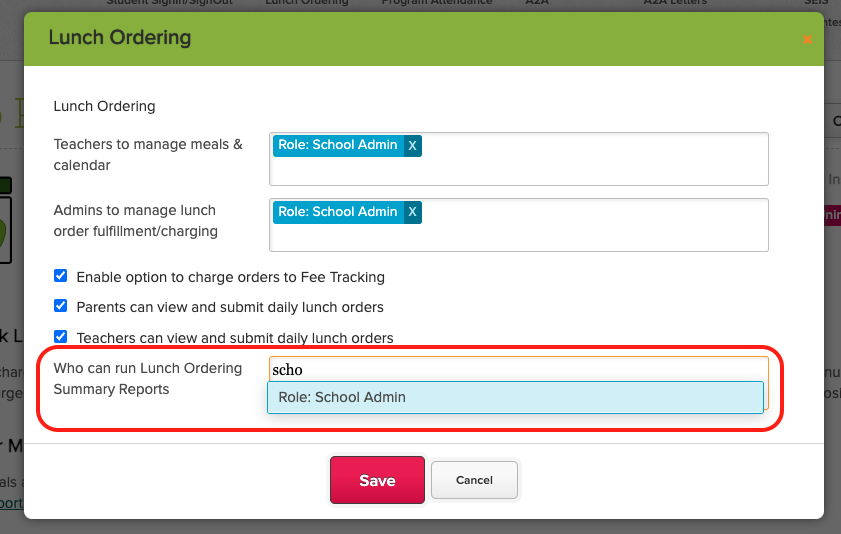Cancel the Lunch Ordering dialog
Screen dimensions: 841x534
[474, 480]
